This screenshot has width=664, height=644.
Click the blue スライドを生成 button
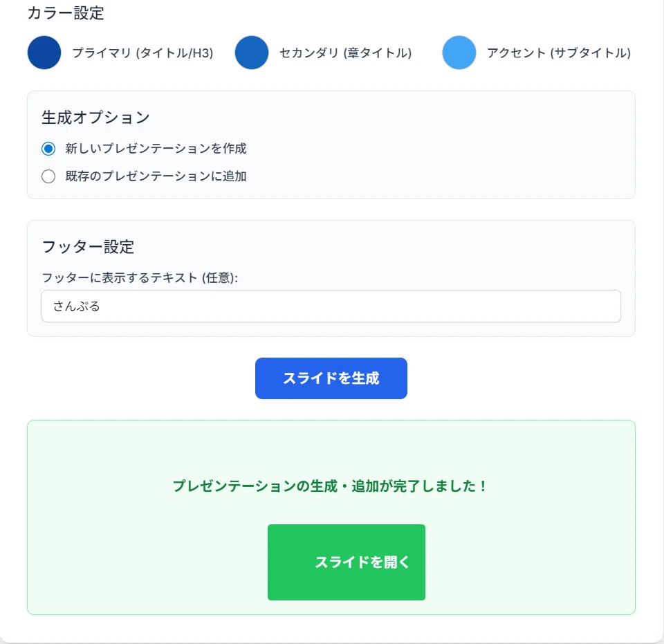pyautogui.click(x=331, y=378)
